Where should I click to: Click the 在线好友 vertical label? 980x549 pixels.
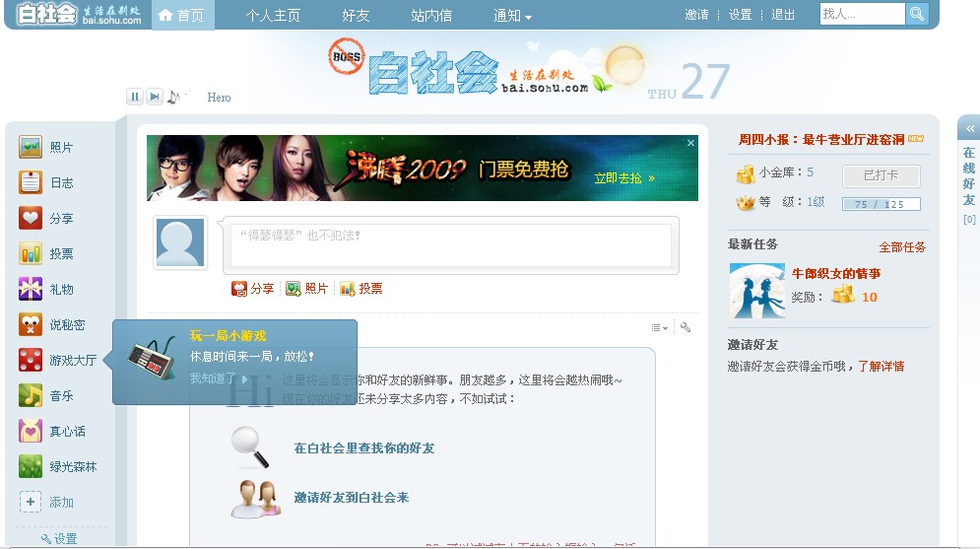pyautogui.click(x=969, y=176)
